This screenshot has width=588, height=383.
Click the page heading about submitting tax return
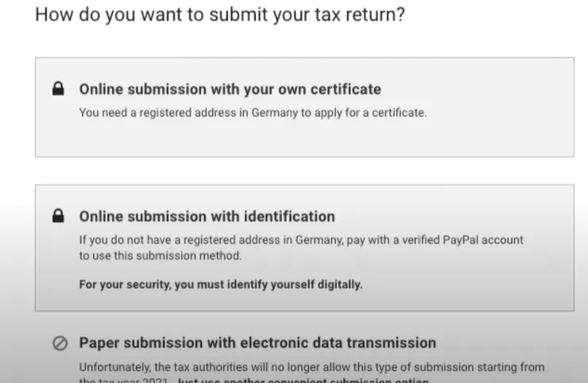[220, 15]
